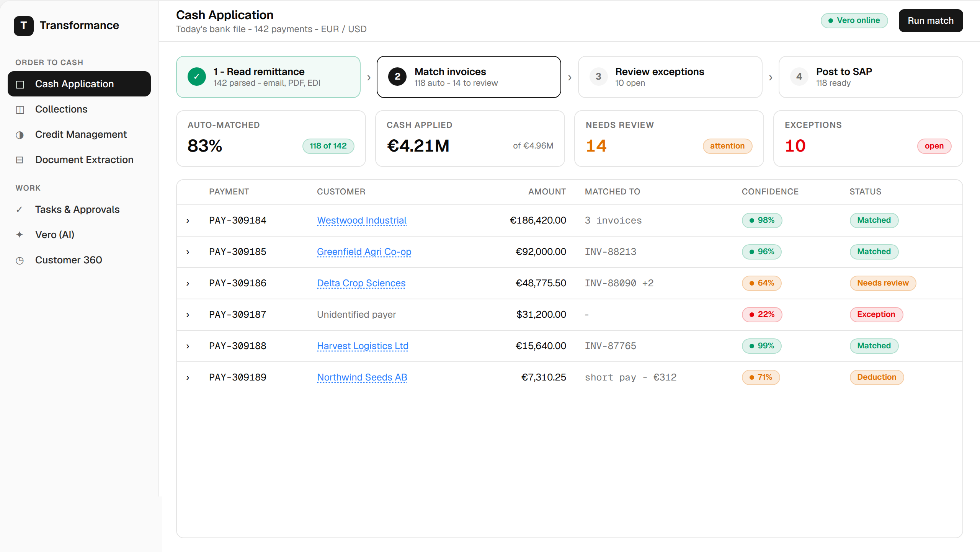Viewport: 980px width, 552px height.
Task: Click the Confidence column header
Action: [x=770, y=192]
